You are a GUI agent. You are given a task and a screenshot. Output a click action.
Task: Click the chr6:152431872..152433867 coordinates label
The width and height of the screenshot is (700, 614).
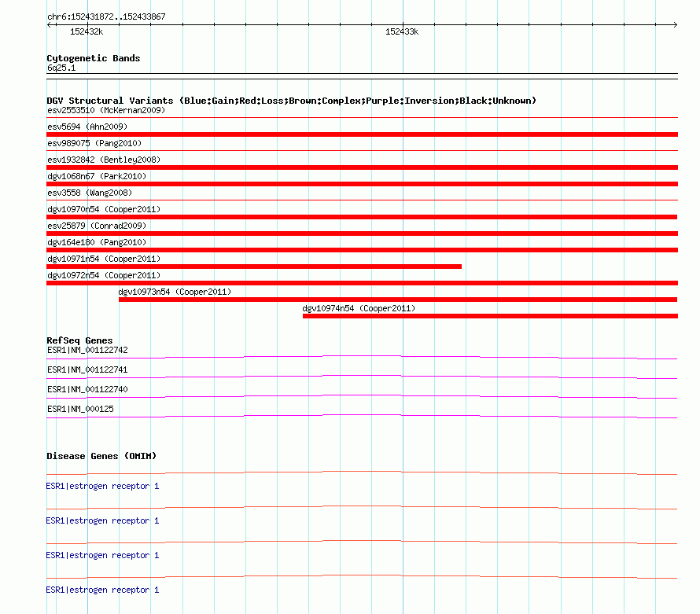[106, 17]
